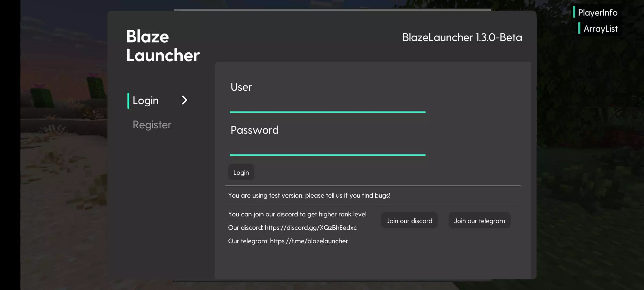Switch to the Register tab
The height and width of the screenshot is (290, 644).
coord(152,125)
